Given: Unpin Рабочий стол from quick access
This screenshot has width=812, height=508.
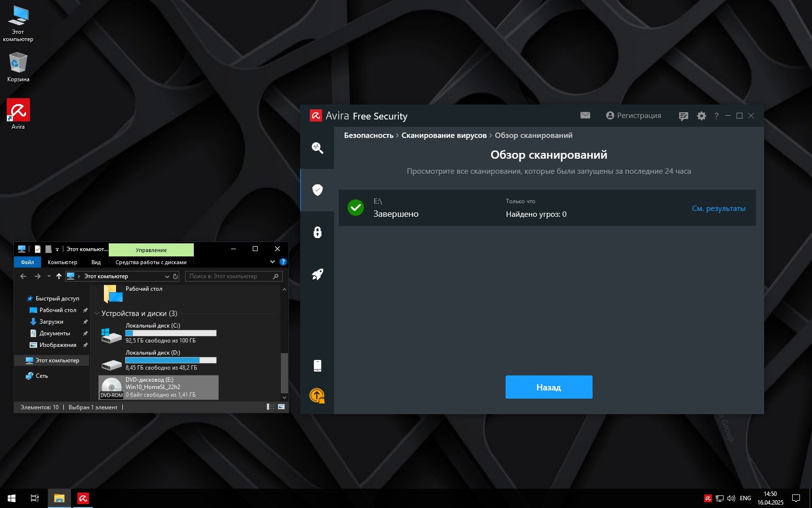Looking at the screenshot, I should [x=86, y=310].
